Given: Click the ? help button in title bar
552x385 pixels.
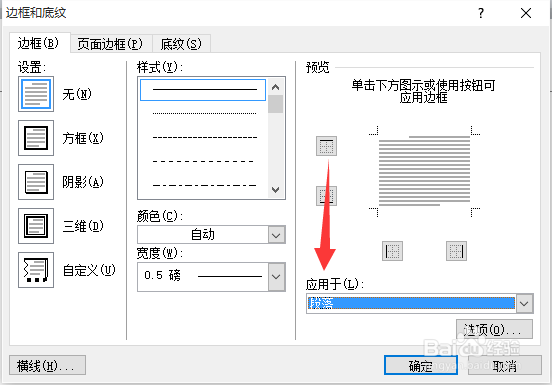Looking at the screenshot, I should (x=481, y=13).
